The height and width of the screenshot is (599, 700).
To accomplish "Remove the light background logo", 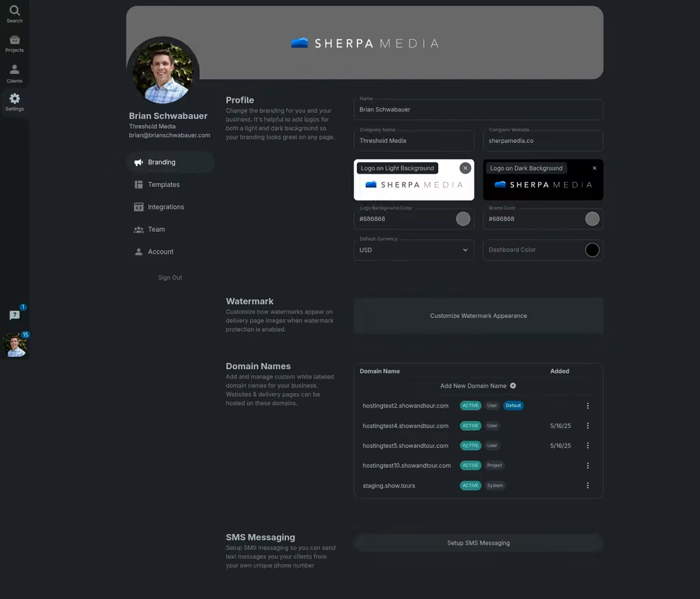I will coord(465,168).
